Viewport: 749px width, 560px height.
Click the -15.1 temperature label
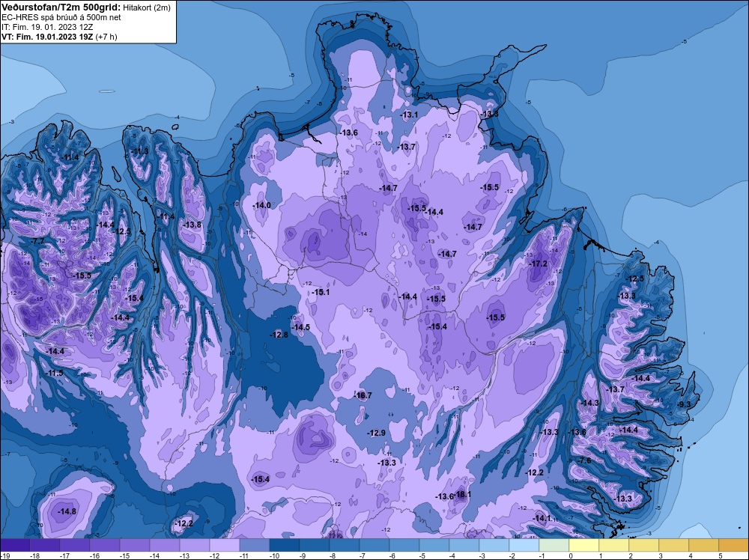point(320,292)
